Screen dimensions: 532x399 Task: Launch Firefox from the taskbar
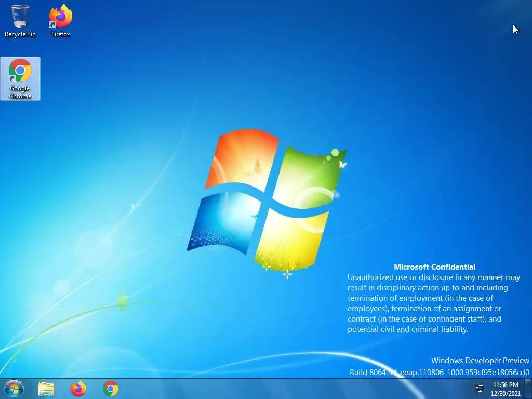pos(78,389)
